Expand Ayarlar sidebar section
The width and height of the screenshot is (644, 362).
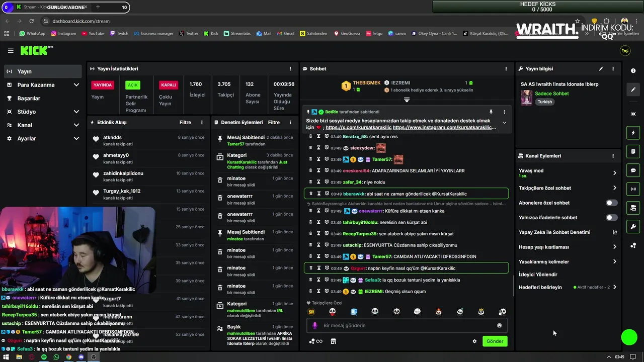tap(76, 138)
